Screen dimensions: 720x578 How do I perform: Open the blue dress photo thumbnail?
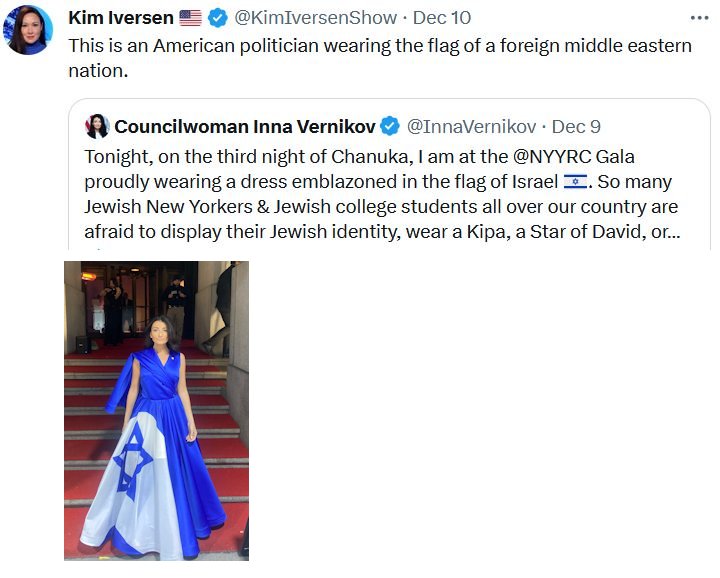(x=156, y=410)
